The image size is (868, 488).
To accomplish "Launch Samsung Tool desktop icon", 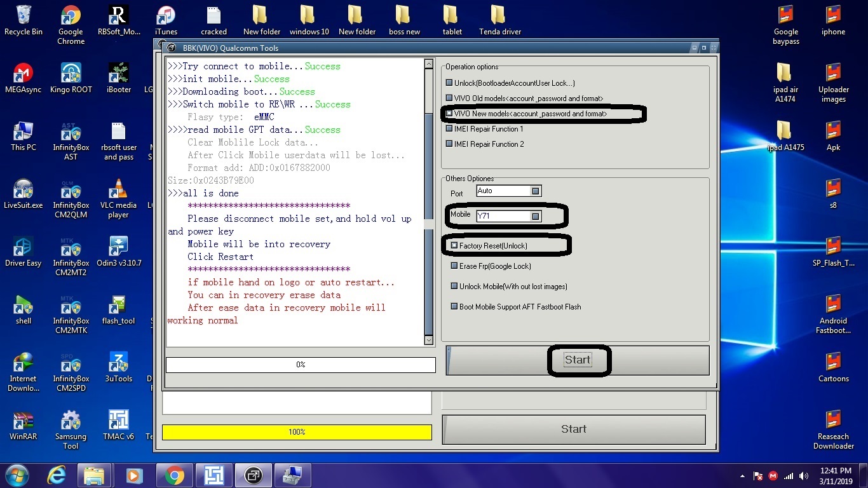I will coord(71,430).
